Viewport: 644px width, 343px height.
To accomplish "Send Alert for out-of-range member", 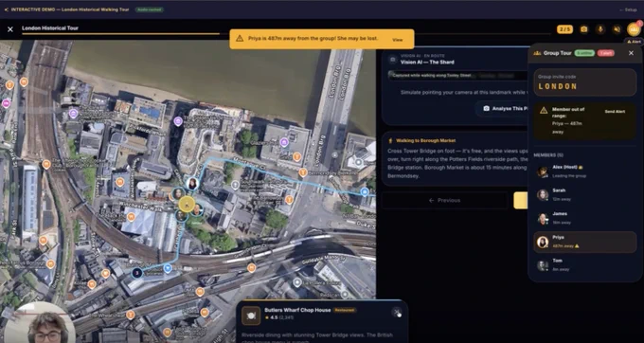I will [615, 111].
